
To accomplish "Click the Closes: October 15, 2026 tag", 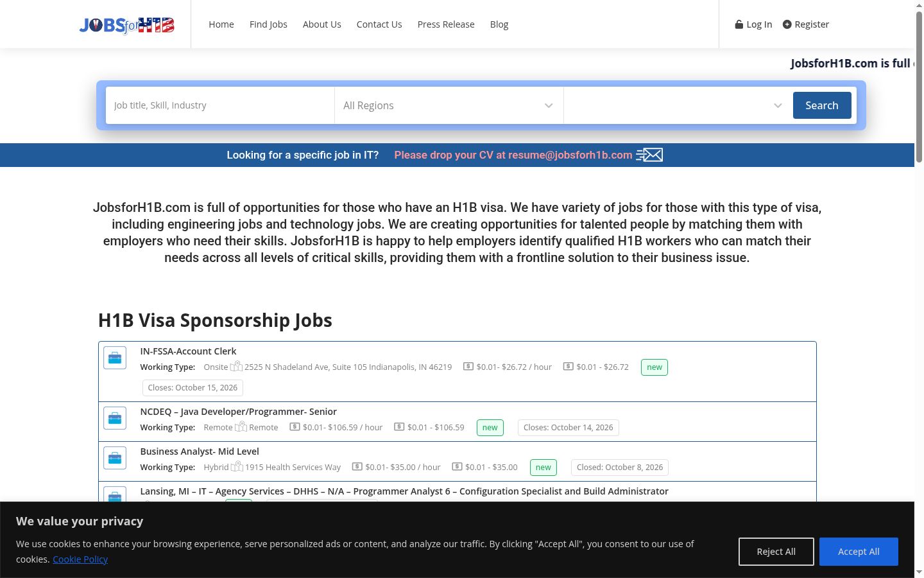I will [193, 388].
